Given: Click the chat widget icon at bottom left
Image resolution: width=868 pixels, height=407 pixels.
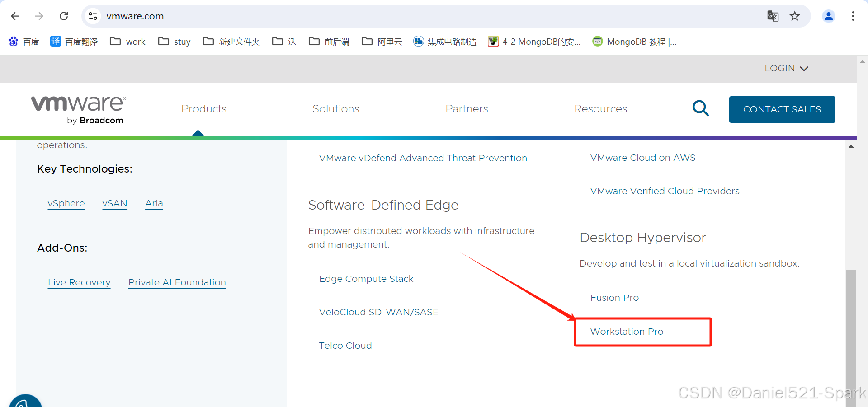Looking at the screenshot, I should click(25, 401).
